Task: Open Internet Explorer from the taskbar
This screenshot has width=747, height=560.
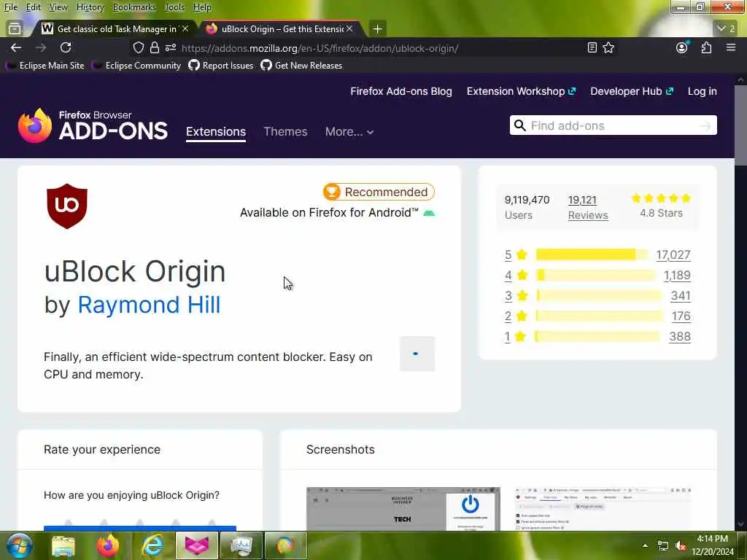Action: coord(152,545)
